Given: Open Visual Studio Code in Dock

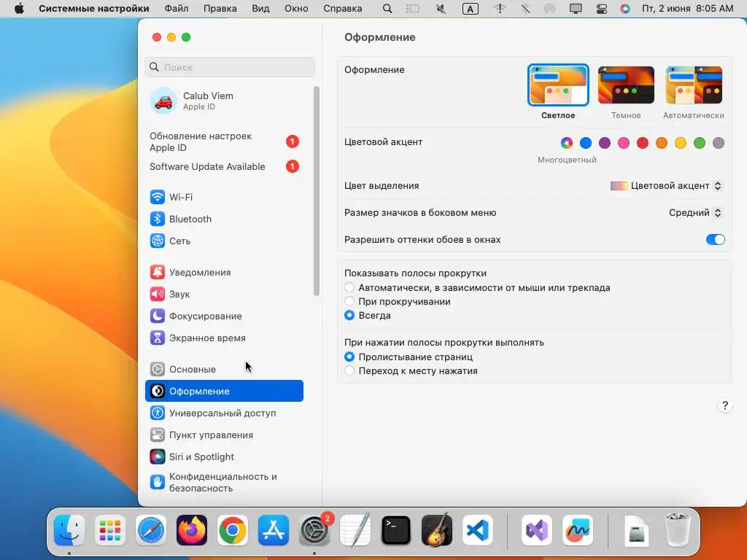Looking at the screenshot, I should click(477, 530).
